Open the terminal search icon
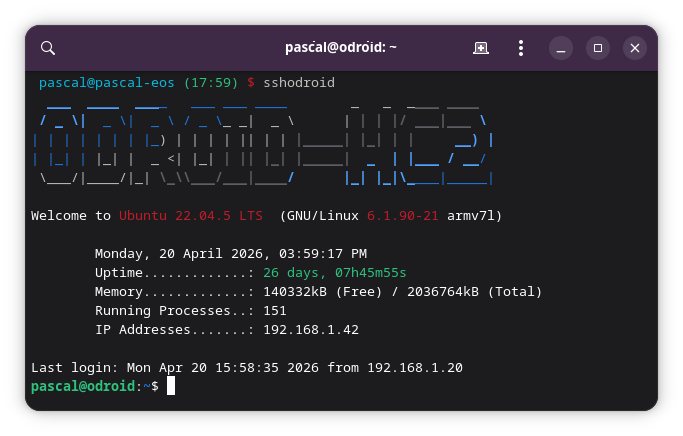The image size is (683, 436). point(48,48)
